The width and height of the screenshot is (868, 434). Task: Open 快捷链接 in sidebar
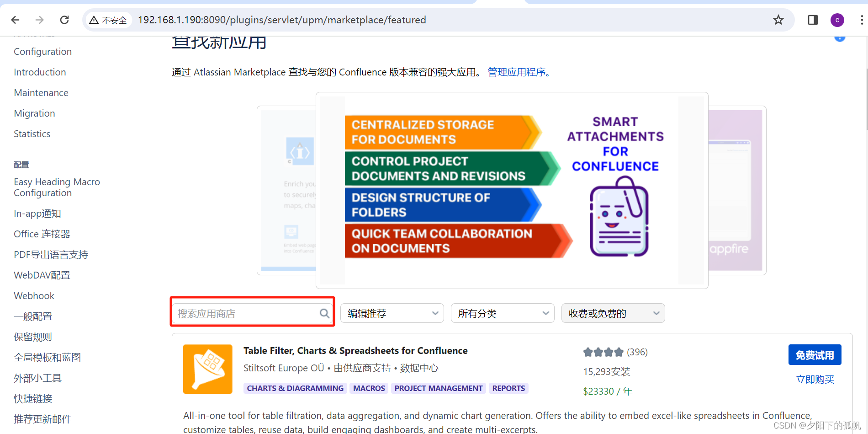(x=33, y=399)
